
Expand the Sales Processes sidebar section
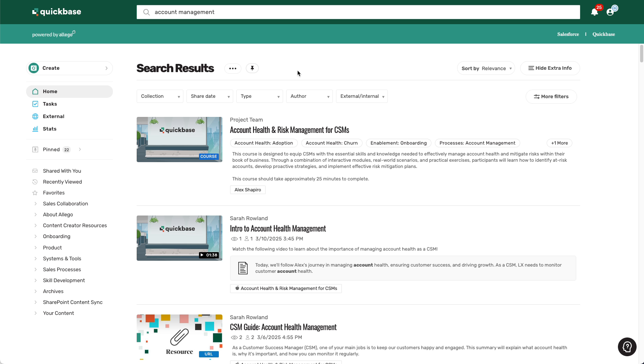(62, 269)
